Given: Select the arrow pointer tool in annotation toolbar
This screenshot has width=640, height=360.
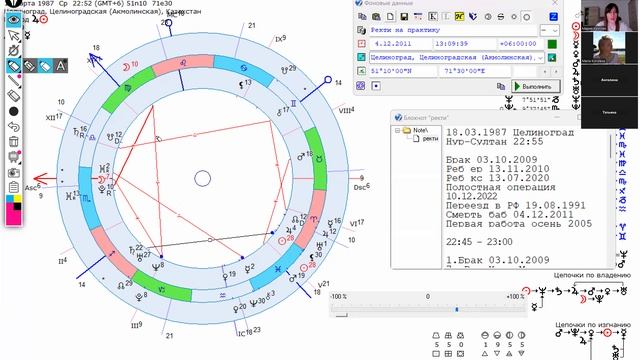Looking at the screenshot, I should point(14,36).
